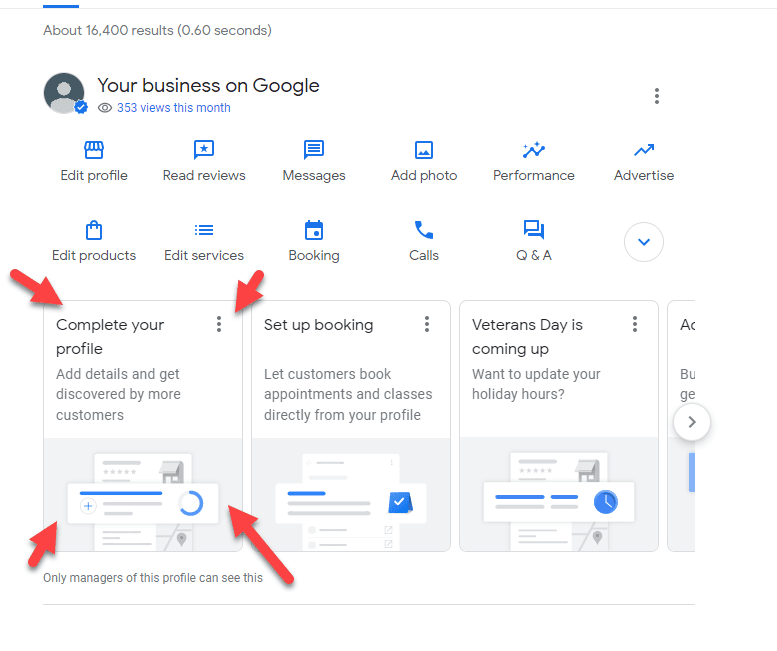This screenshot has width=777, height=651.
Task: Open the Q & A chat icon
Action: tap(534, 230)
